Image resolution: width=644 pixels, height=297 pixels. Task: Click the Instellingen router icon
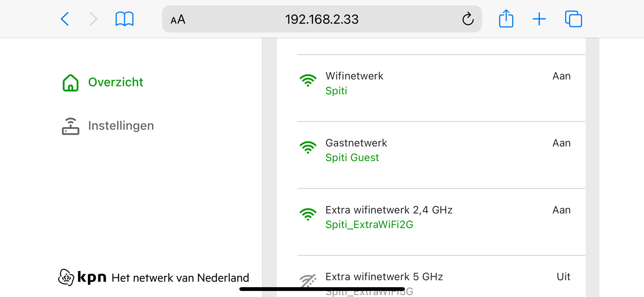pos(71,126)
